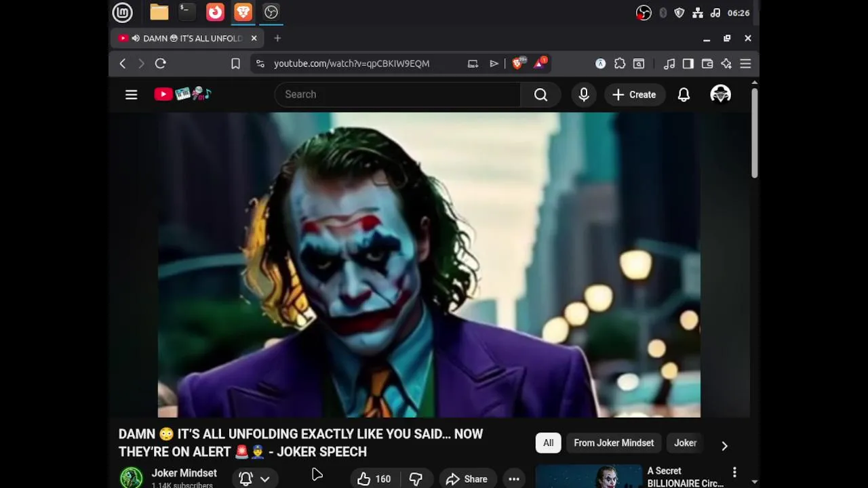Open the Joker Mindset channel name
The image size is (868, 488).
(x=184, y=473)
